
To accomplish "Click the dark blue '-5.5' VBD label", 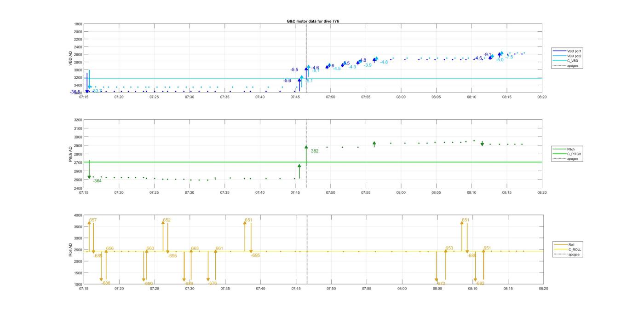I will [294, 70].
